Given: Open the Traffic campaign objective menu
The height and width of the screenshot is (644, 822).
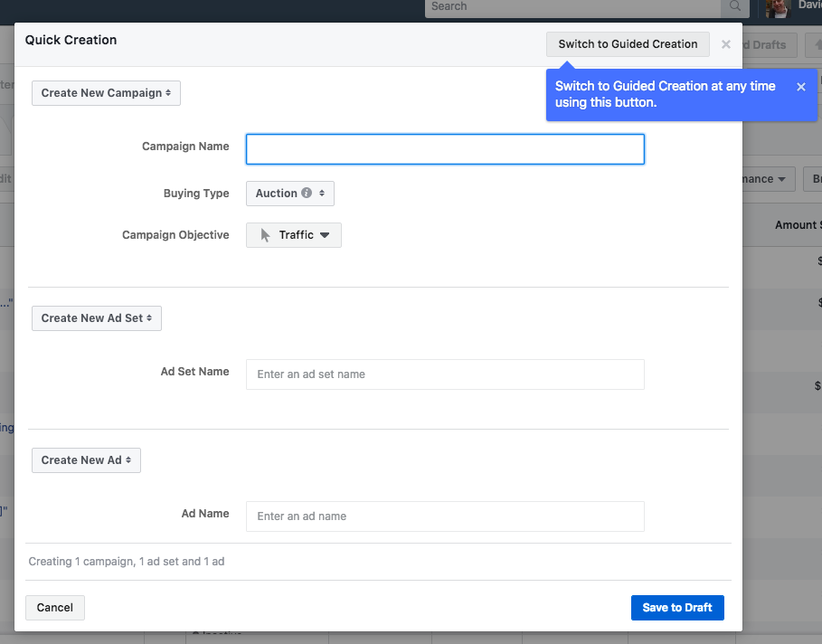Looking at the screenshot, I should pos(293,235).
